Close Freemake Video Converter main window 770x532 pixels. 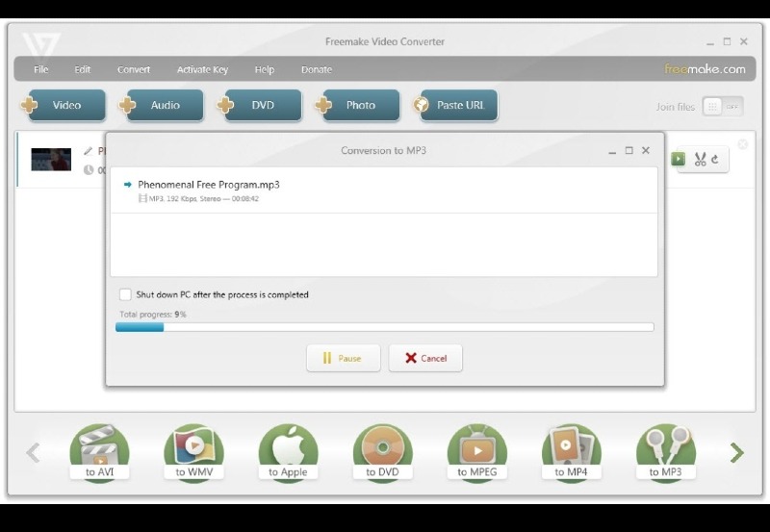pos(744,41)
